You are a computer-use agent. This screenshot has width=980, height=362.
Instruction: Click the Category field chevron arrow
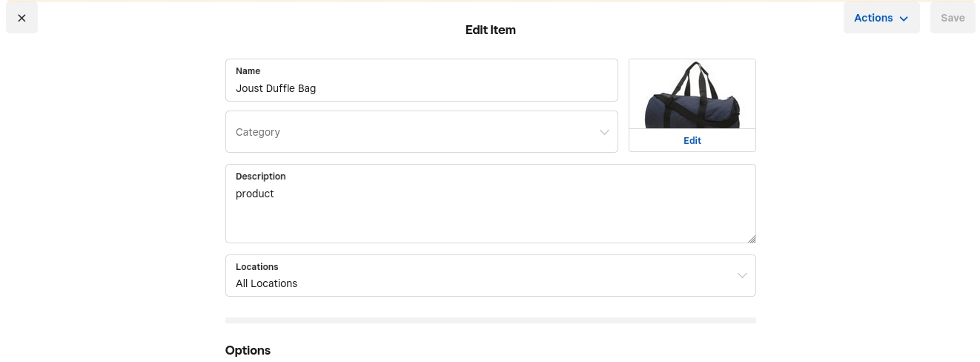pos(604,132)
